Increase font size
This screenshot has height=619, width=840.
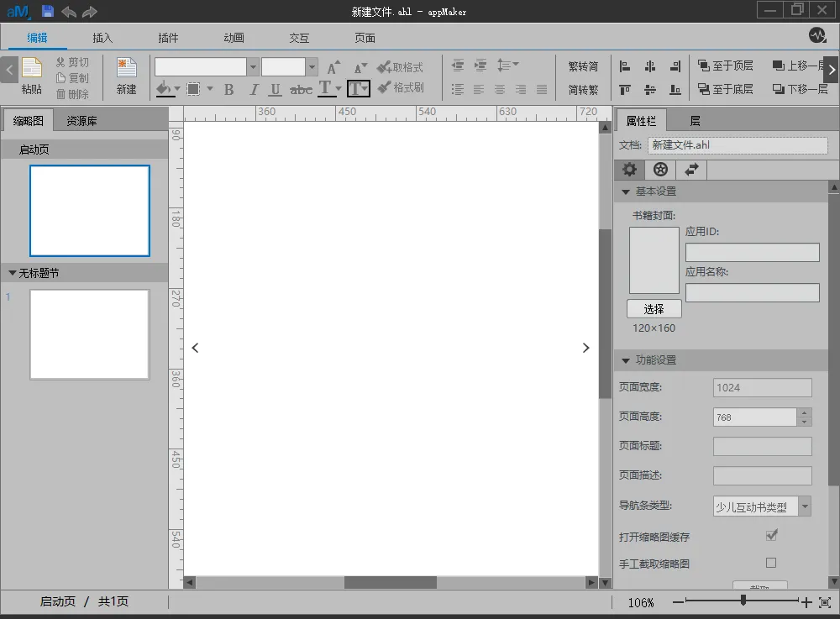click(333, 67)
